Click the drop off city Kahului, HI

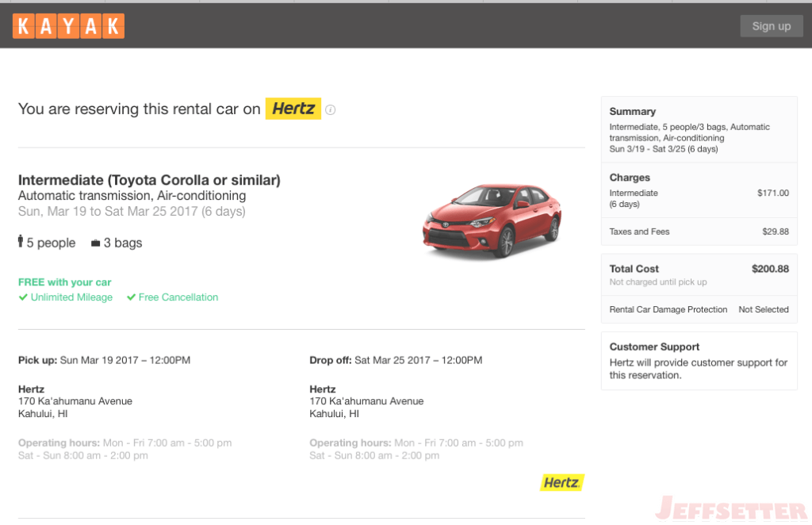[334, 414]
